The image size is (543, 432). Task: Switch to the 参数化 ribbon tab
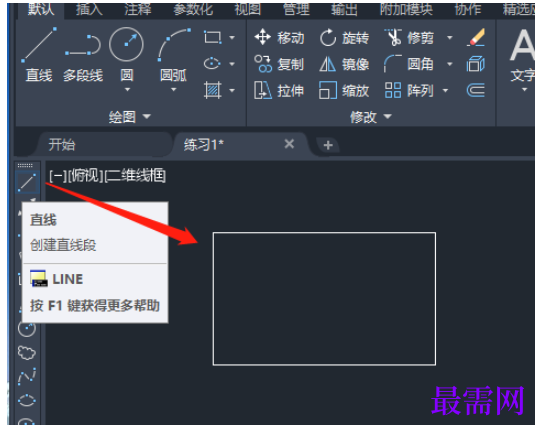click(x=193, y=10)
